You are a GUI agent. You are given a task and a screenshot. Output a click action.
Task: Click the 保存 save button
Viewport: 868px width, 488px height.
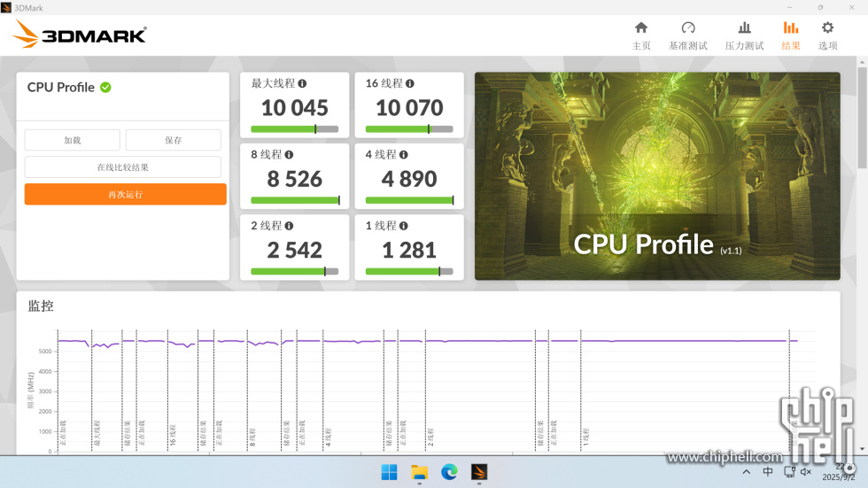pos(174,140)
